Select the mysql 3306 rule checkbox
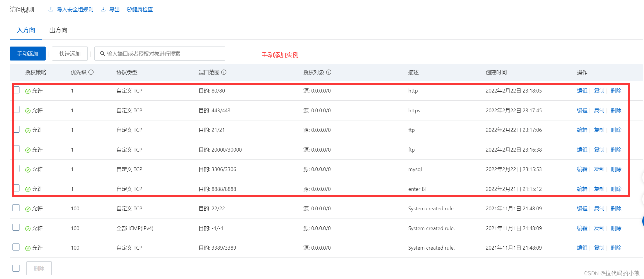 pyautogui.click(x=16, y=168)
